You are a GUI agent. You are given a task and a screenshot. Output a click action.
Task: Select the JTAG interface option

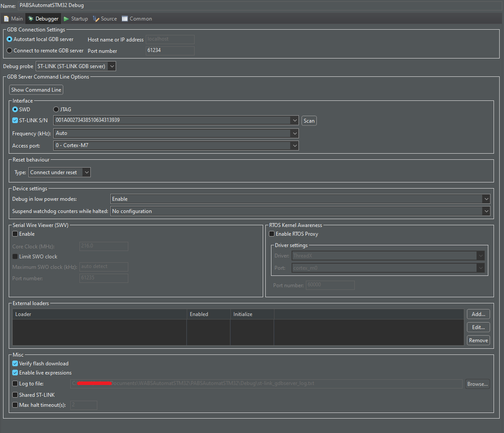(56, 109)
